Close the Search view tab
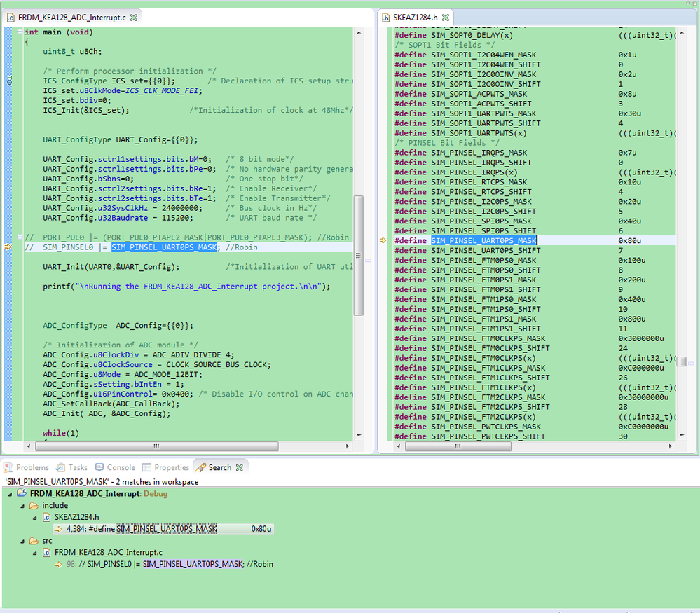Viewport: 700px width, 613px height. pos(239,467)
